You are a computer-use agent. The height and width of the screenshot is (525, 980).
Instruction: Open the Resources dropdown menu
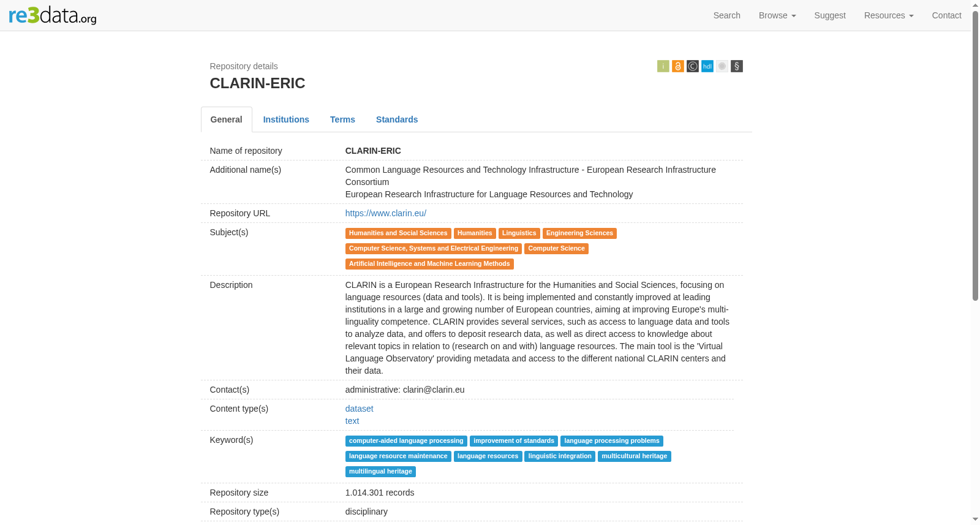pos(889,15)
